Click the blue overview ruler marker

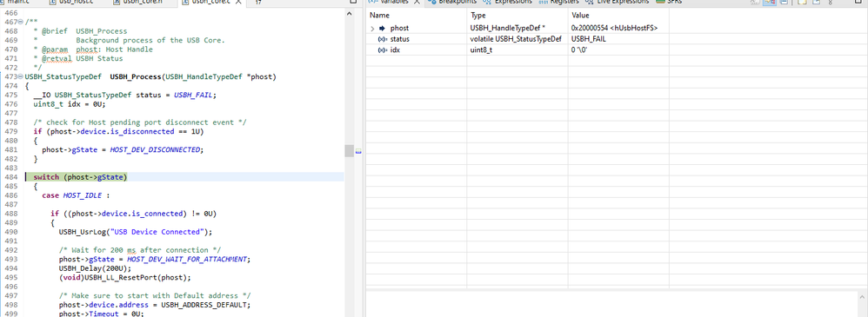click(358, 152)
